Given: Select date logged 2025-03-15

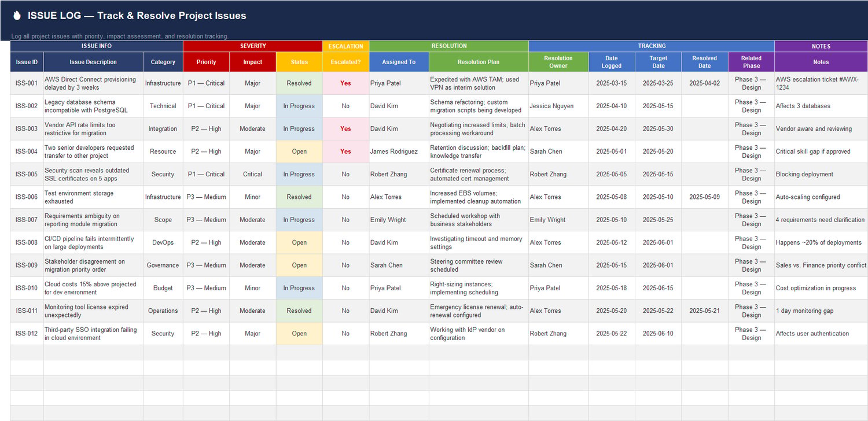Looking at the screenshot, I should pos(612,83).
